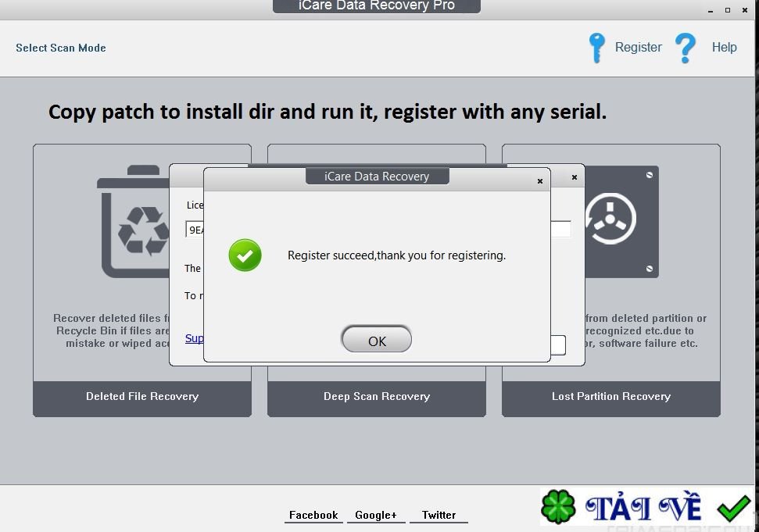Open the Google+ link

click(x=376, y=515)
